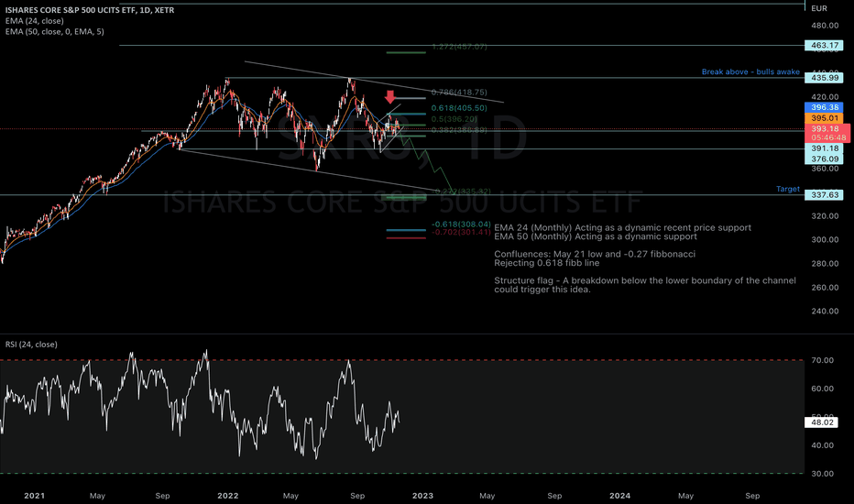Viewport: 854px width, 504px height.
Task: Click the 1.272 fib extension label
Action: (x=458, y=47)
